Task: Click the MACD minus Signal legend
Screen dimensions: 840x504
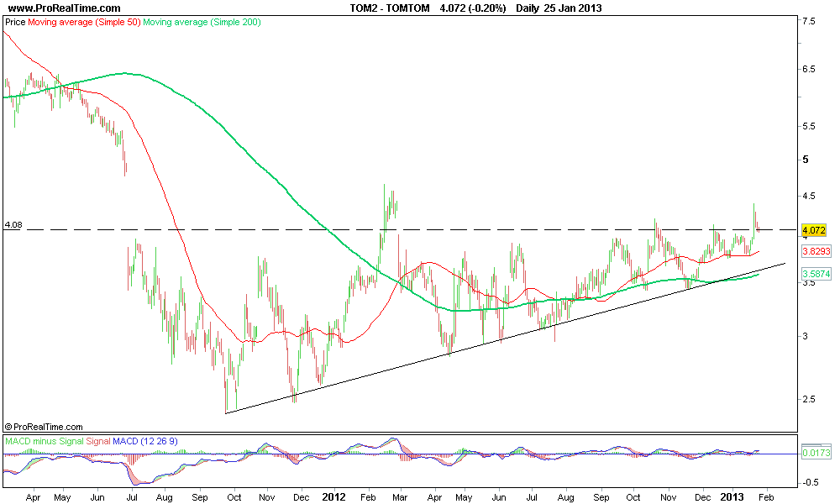Action: [45, 441]
